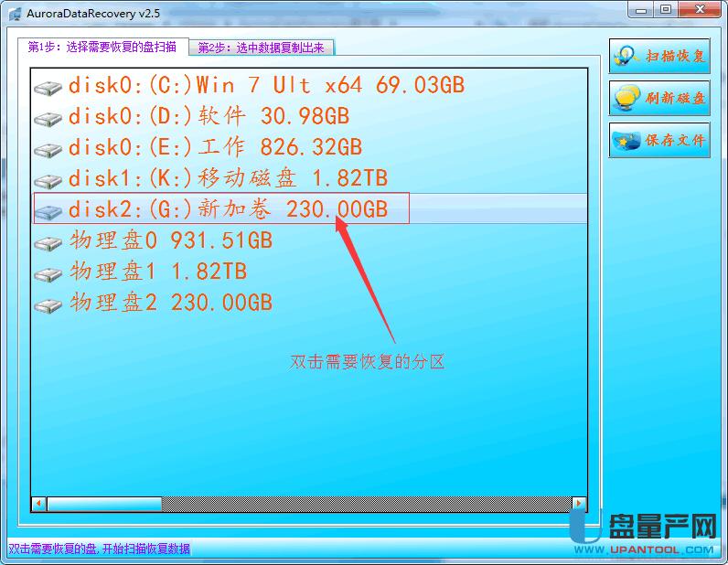The width and height of the screenshot is (728, 565).
Task: Open the 第1步 选择需要恢复的盘扫描 tab
Action: [102, 47]
